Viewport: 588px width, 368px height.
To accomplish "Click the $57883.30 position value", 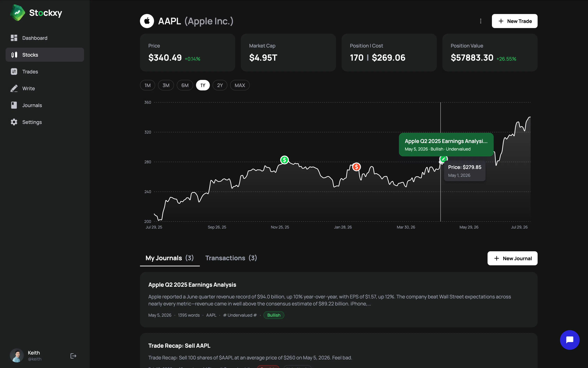I will (x=472, y=58).
